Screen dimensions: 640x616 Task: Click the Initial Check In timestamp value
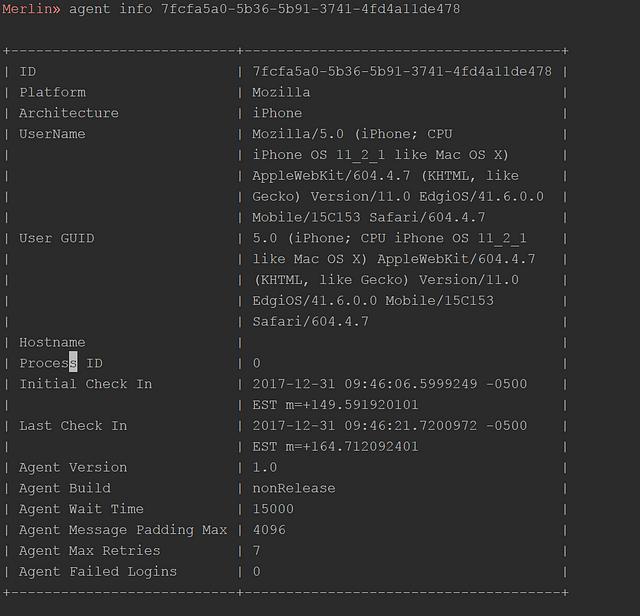point(389,384)
